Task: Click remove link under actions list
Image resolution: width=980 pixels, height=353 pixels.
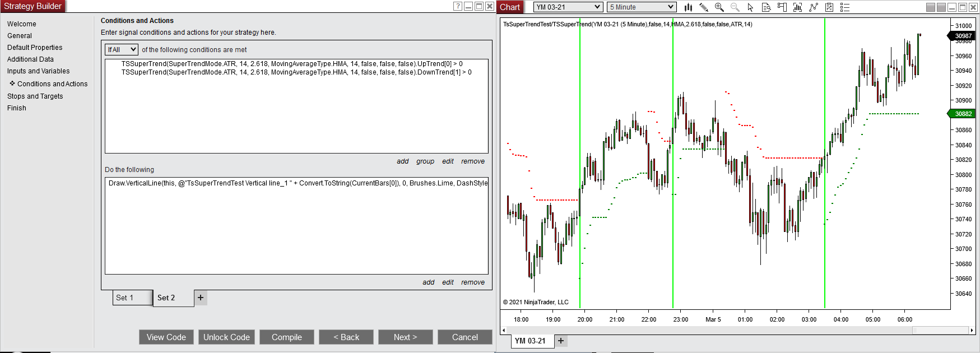Action: tap(473, 282)
